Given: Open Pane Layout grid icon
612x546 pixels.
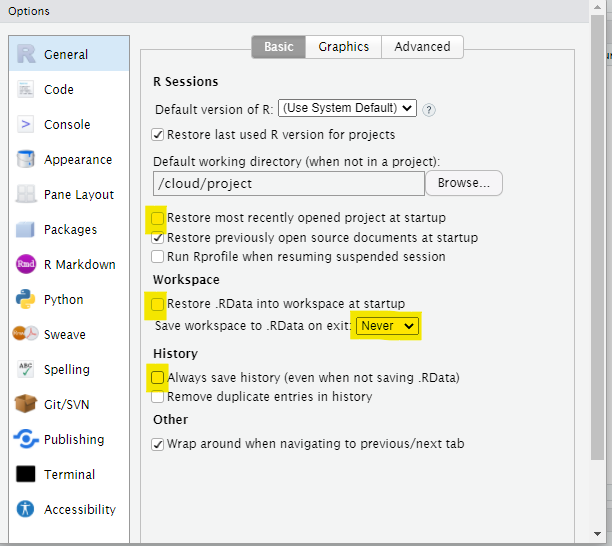Looking at the screenshot, I should pos(26,194).
